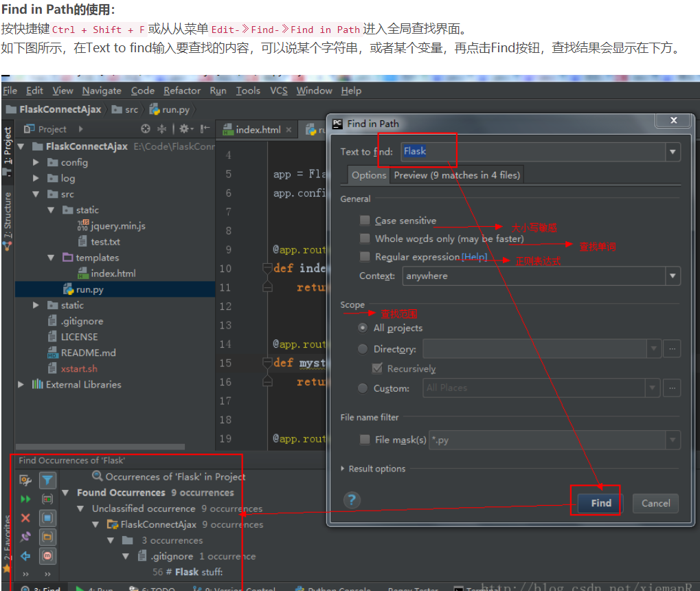700x591 pixels.
Task: Expand the Result options section
Action: click(x=343, y=469)
